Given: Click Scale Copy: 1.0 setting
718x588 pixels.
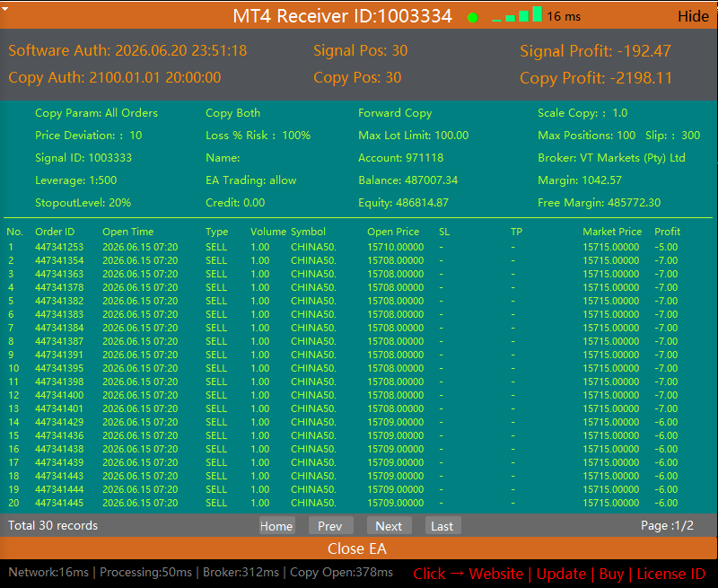Looking at the screenshot, I should (x=582, y=113).
